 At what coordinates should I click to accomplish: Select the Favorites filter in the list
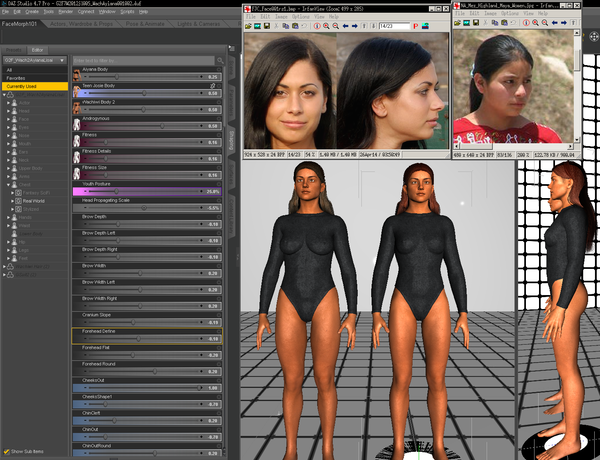[17, 78]
